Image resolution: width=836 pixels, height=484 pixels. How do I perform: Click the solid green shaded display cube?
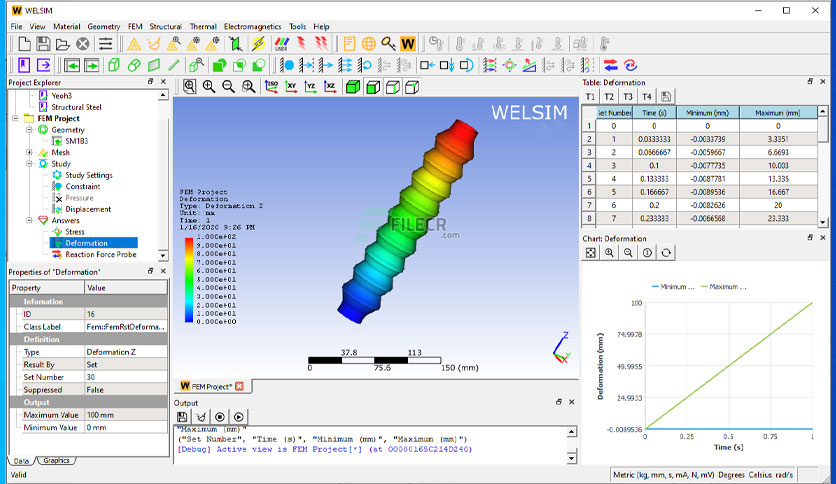coord(353,86)
